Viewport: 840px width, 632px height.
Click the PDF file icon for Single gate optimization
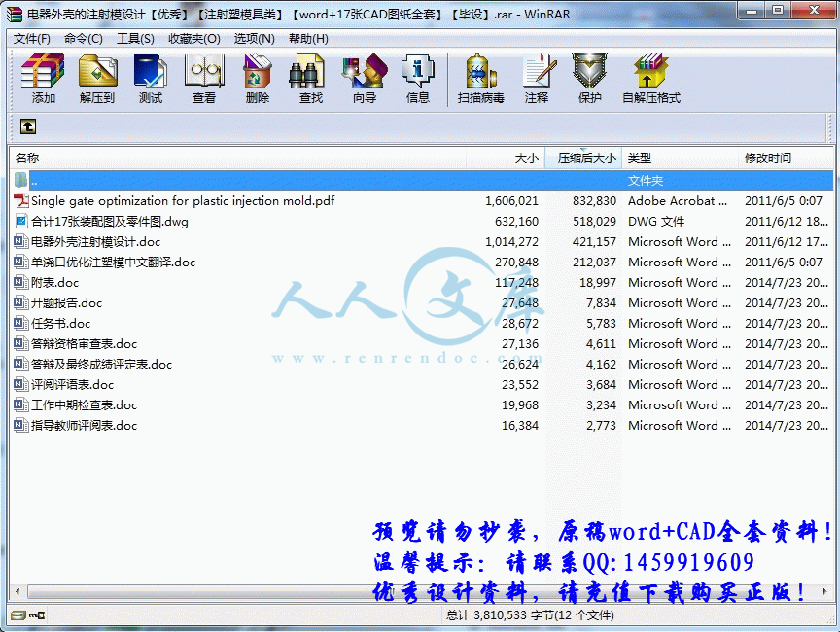coord(20,201)
